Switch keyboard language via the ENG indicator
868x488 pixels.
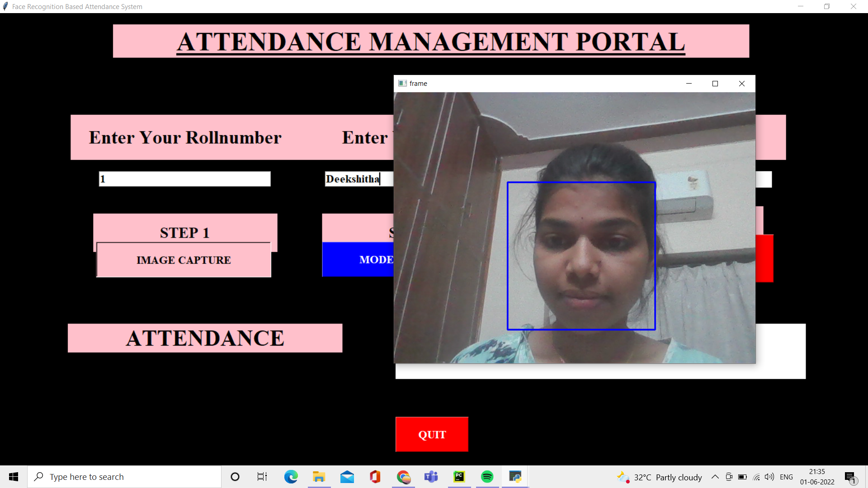tap(787, 477)
